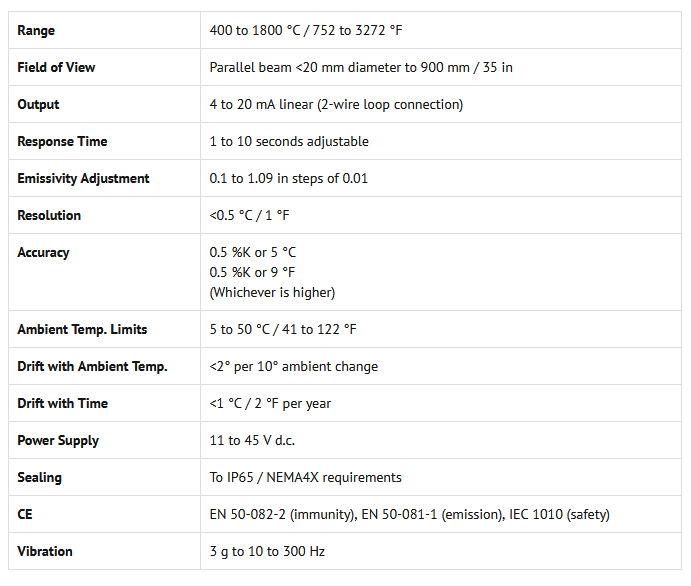This screenshot has height=586, width=691.
Task: Select the "(Whichever is higher)" text
Action: pyautogui.click(x=272, y=292)
